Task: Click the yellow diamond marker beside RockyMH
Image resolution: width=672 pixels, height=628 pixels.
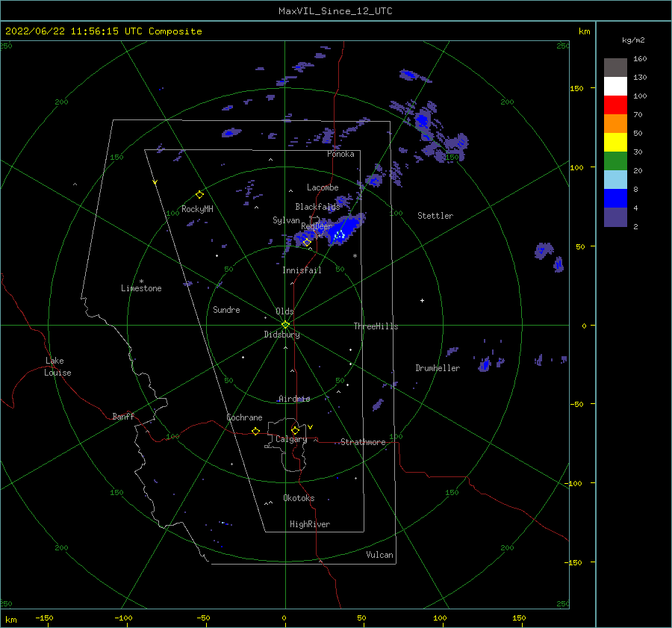Action: 199,195
